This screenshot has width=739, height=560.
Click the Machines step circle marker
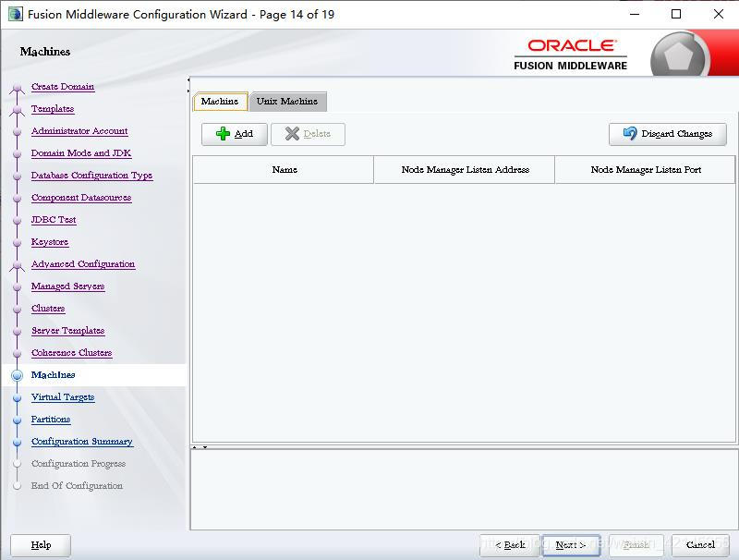[18, 375]
